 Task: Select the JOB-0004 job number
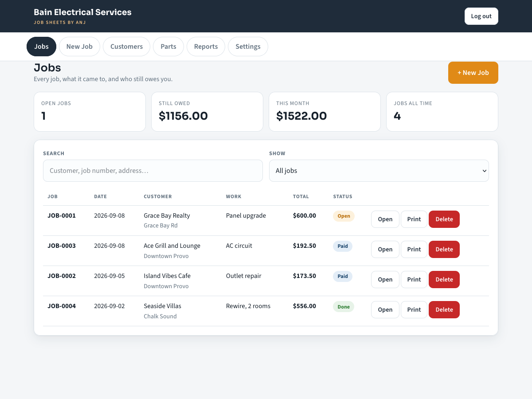[x=62, y=306]
